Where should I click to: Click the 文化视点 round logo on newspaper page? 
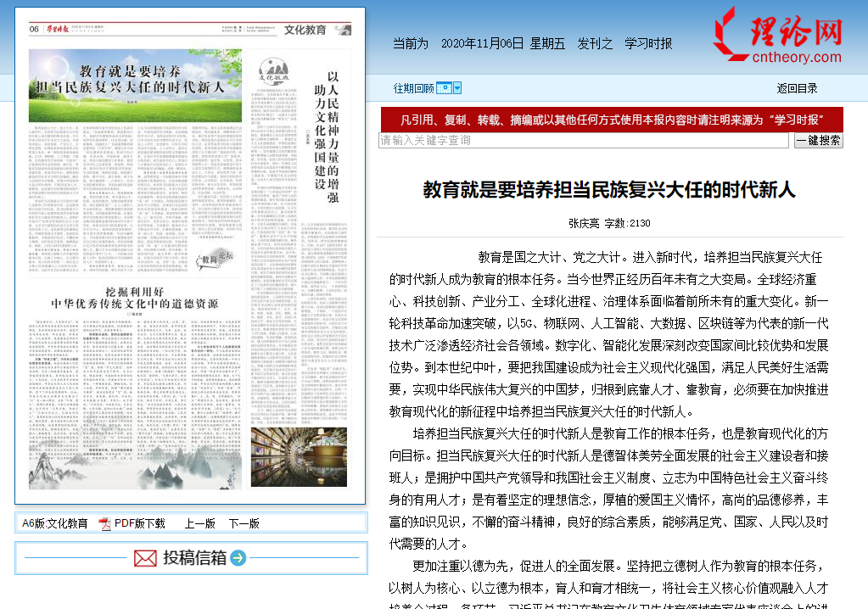click(274, 70)
